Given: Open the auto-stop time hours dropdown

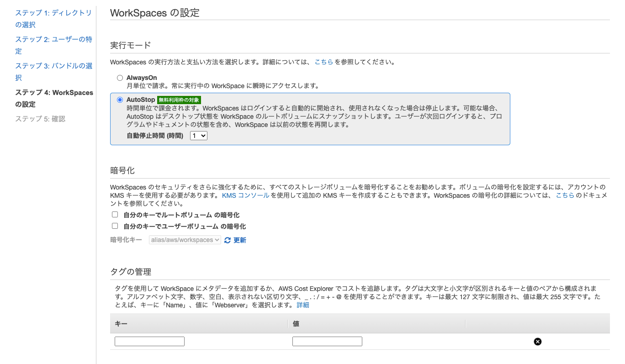Looking at the screenshot, I should pyautogui.click(x=199, y=136).
